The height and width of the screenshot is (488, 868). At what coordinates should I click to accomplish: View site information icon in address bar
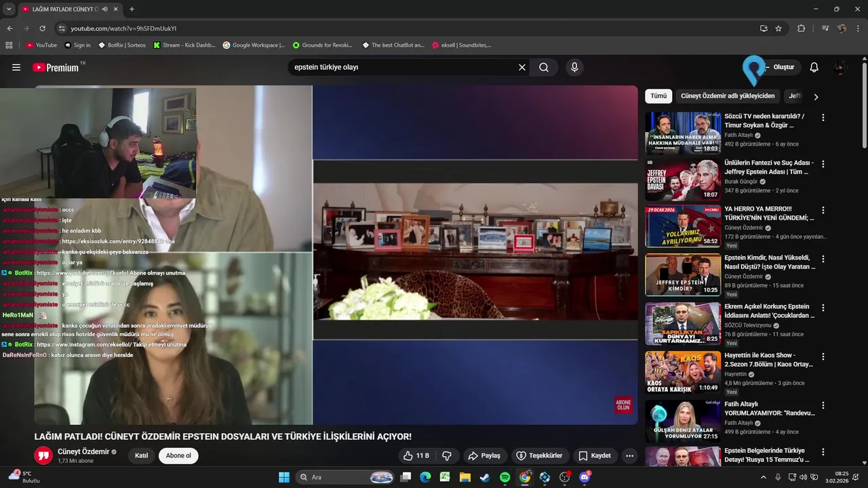click(x=62, y=28)
